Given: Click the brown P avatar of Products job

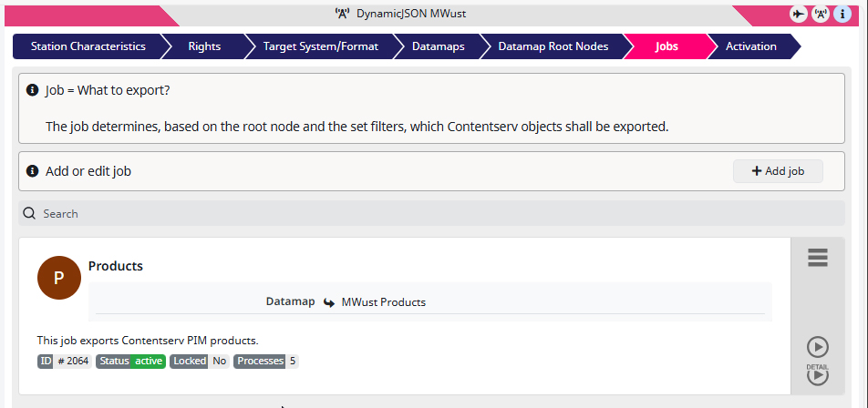Looking at the screenshot, I should point(59,278).
